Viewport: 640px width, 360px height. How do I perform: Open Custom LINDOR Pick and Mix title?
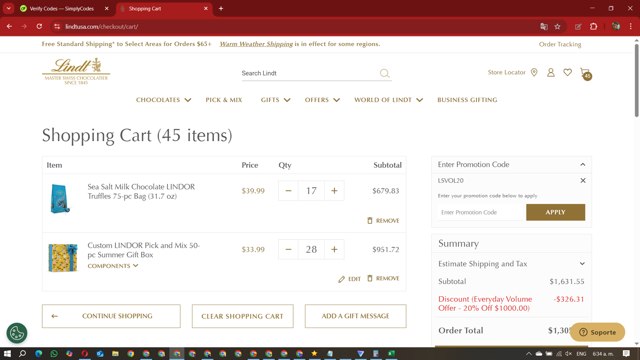[x=143, y=250]
